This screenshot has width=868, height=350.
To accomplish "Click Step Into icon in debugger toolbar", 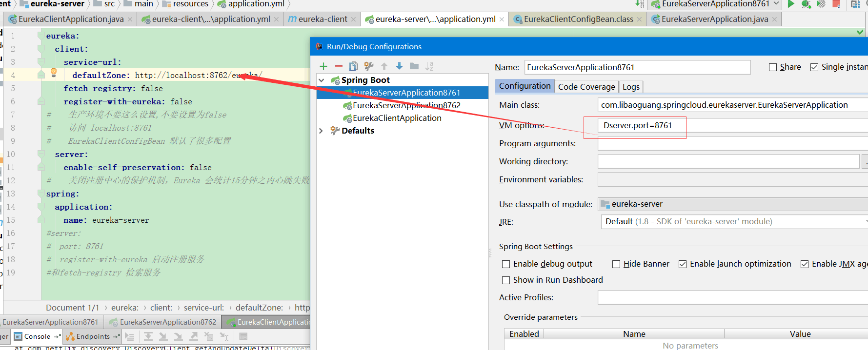I will pyautogui.click(x=163, y=336).
